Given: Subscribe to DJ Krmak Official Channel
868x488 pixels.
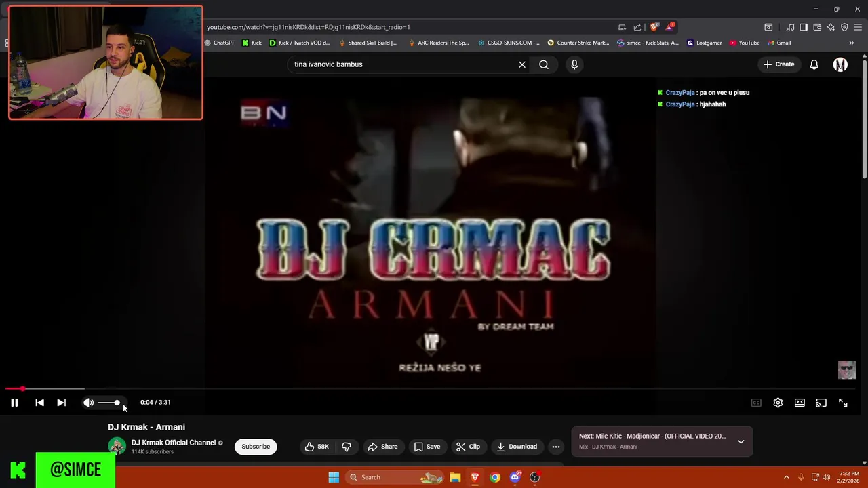Looking at the screenshot, I should [256, 447].
